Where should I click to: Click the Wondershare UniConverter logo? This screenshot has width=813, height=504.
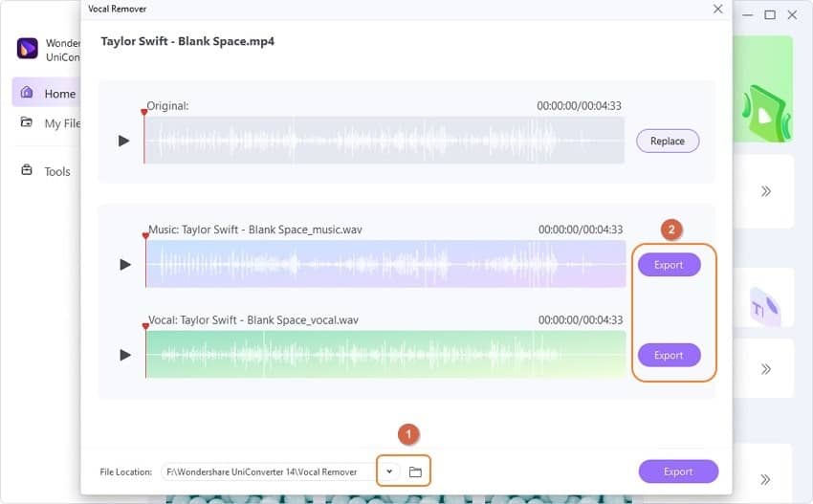click(x=27, y=49)
